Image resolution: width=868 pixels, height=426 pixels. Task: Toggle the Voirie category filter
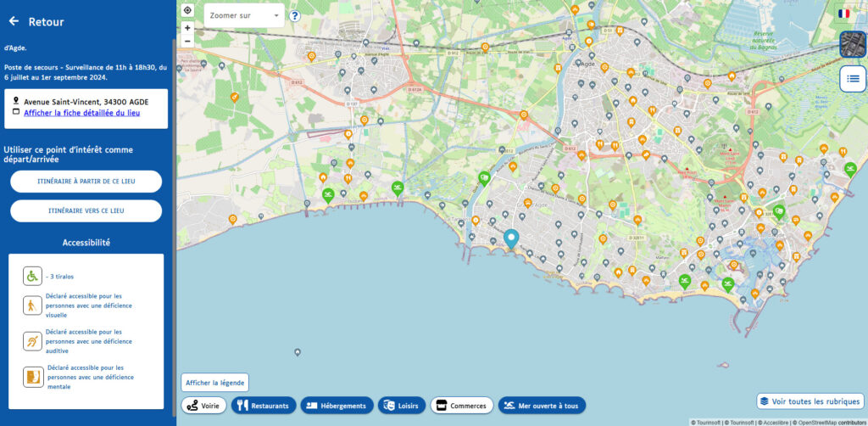(203, 406)
